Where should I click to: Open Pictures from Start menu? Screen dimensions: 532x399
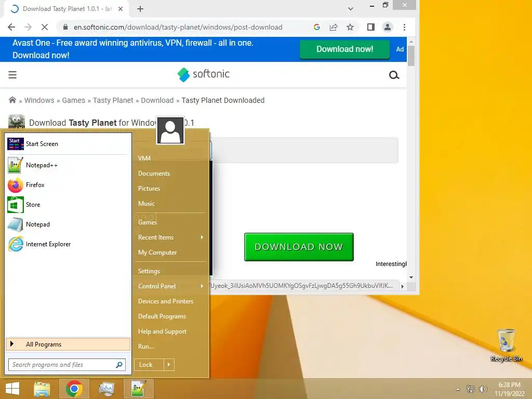click(149, 188)
